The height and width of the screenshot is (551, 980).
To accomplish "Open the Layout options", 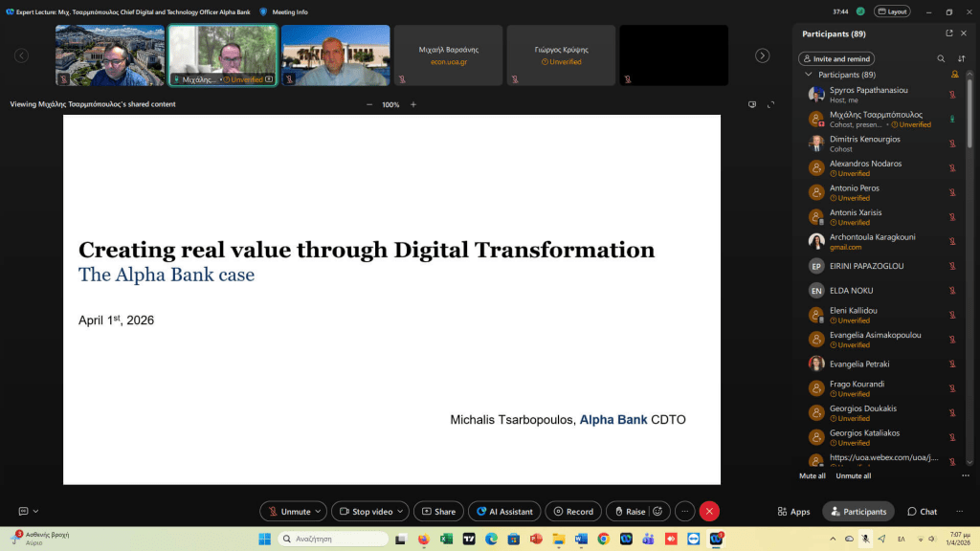I will [892, 11].
